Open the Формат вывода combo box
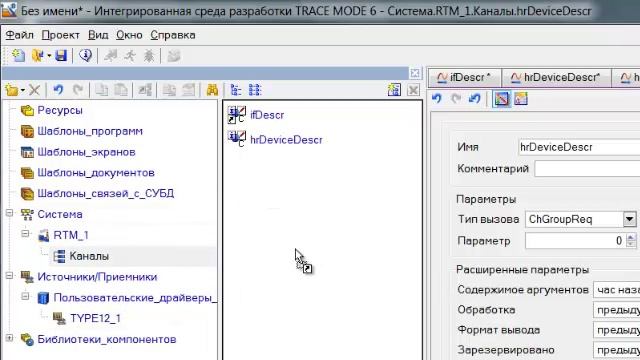Image resolution: width=640 pixels, height=360 pixels. [616, 330]
